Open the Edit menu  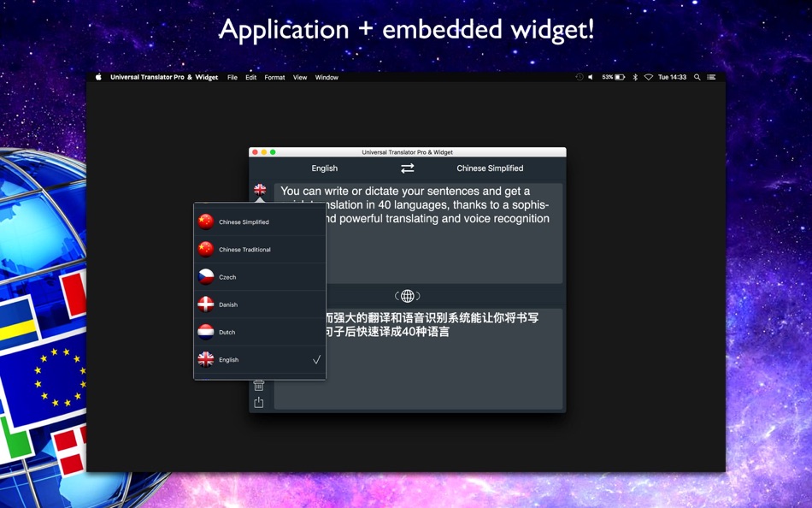pos(250,77)
